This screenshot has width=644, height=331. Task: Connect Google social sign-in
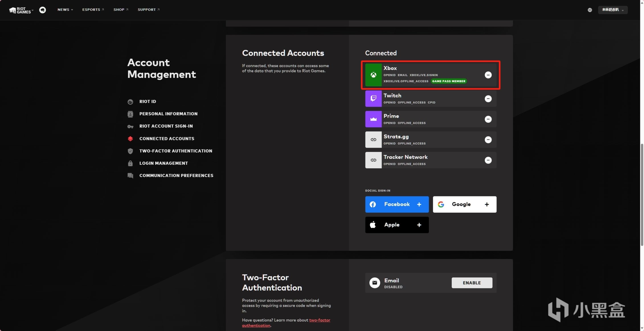(x=465, y=204)
